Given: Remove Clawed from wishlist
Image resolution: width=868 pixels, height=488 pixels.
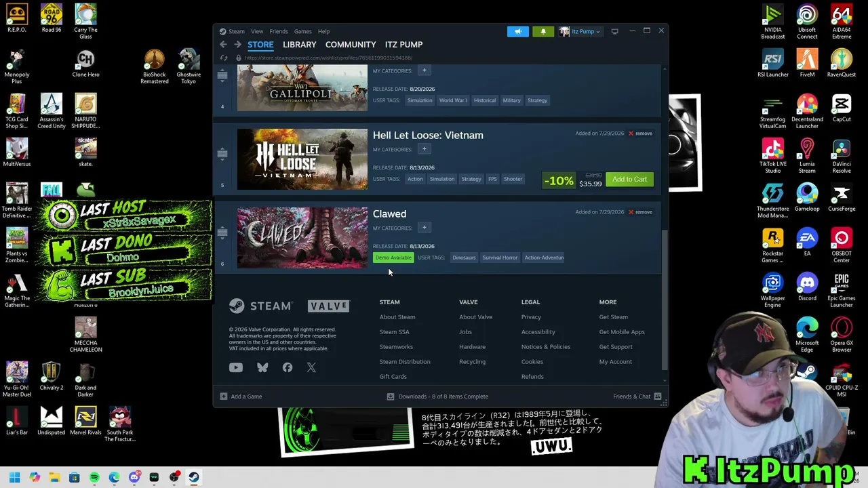Looking at the screenshot, I should coord(640,212).
